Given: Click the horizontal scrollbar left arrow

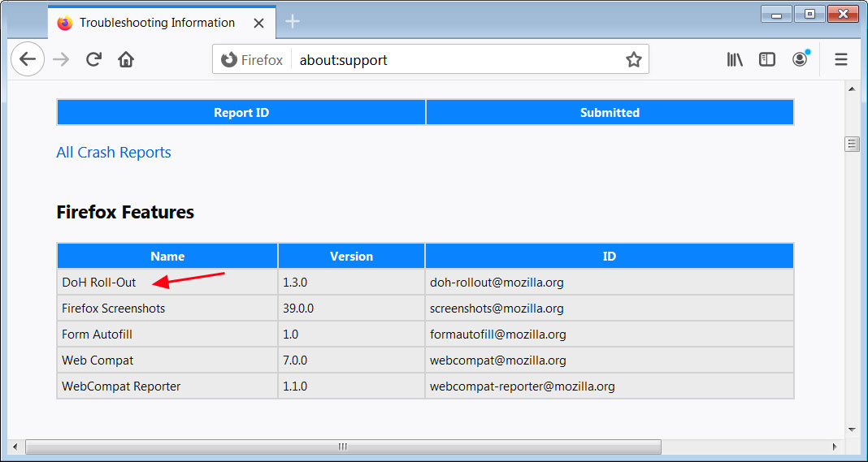Looking at the screenshot, I should click(x=16, y=446).
